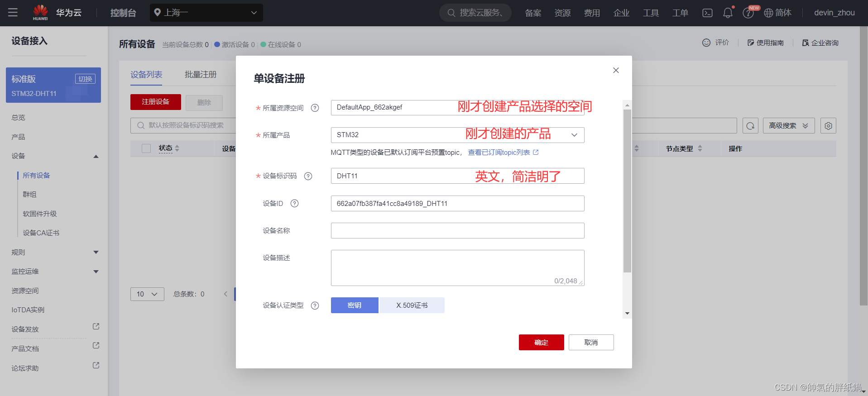Open 工单 in the top navigation
Screen dimensions: 868x396
coord(680,13)
